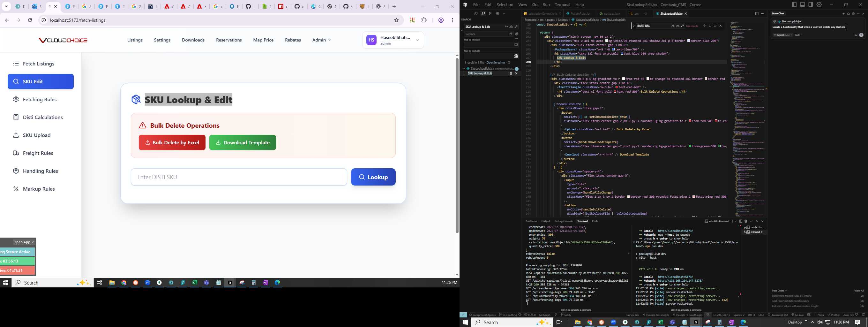
Task: Click the border-blue-200 color swatch in code
Action: [x=689, y=41]
